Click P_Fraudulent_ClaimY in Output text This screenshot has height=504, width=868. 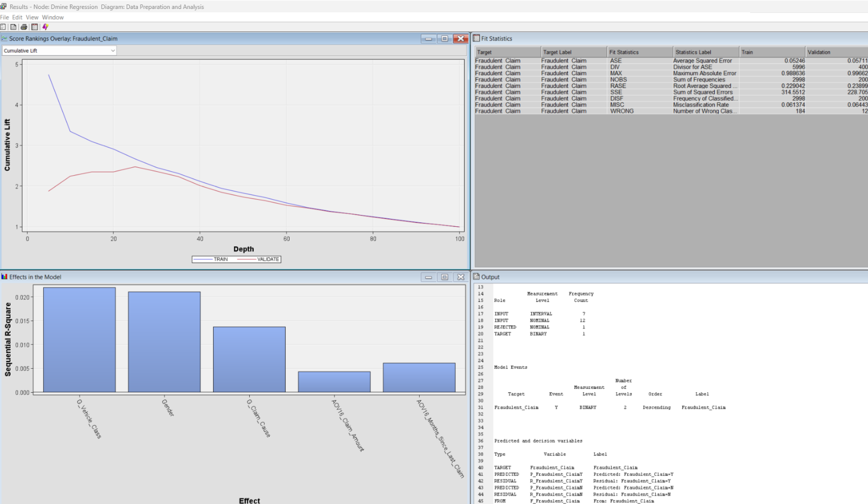pyautogui.click(x=556, y=474)
